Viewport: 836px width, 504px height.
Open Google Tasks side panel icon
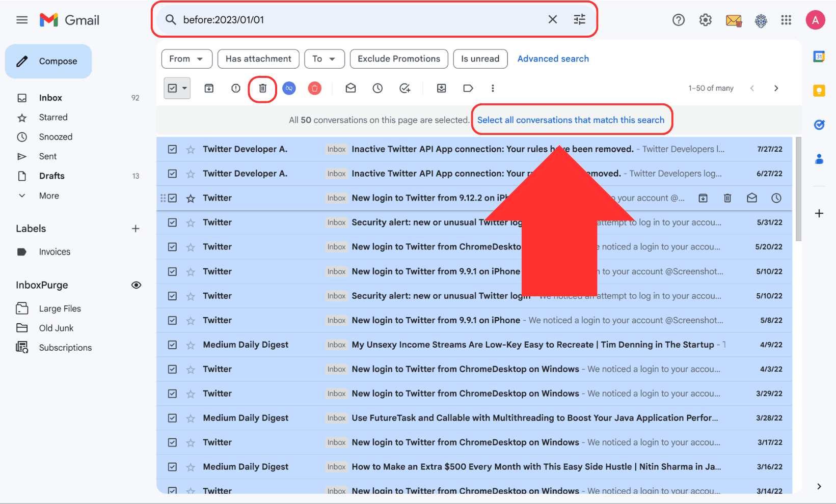(x=819, y=125)
